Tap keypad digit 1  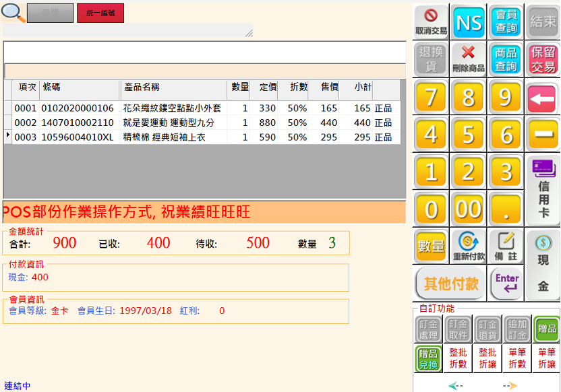tap(431, 172)
